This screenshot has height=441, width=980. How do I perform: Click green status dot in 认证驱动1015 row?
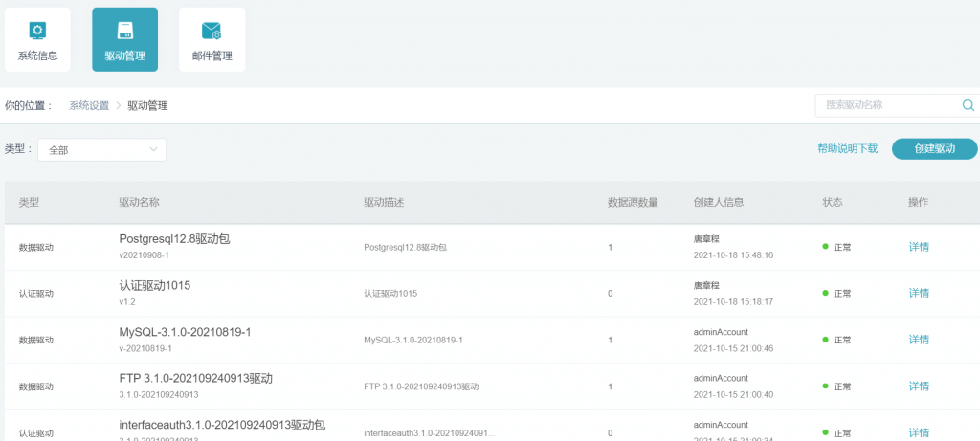[825, 293]
